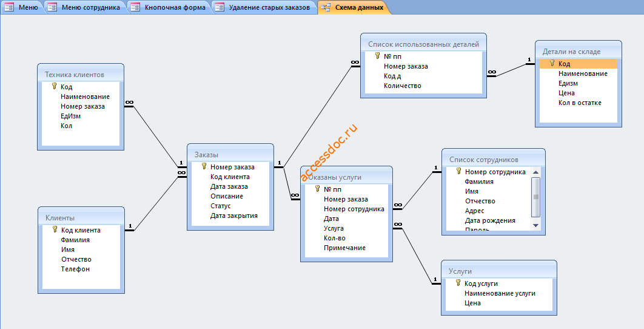Click Список использованных деталей title bar
644x329 pixels.
point(423,44)
